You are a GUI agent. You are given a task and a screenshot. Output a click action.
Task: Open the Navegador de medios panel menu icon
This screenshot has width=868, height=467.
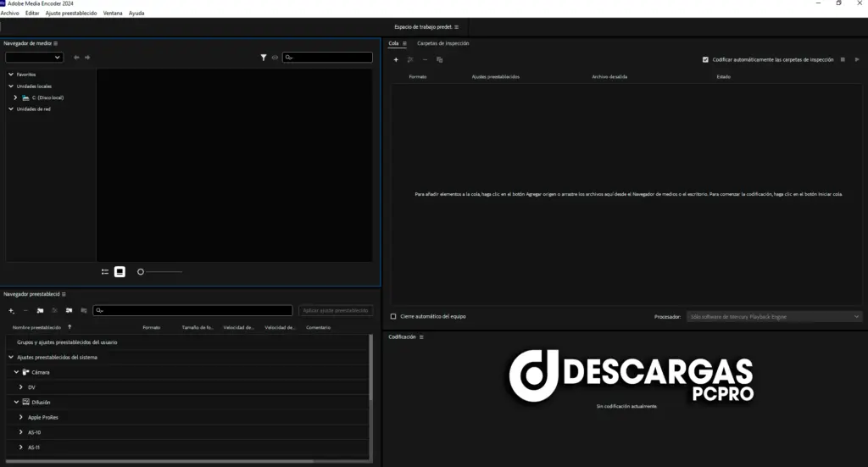[x=55, y=43]
